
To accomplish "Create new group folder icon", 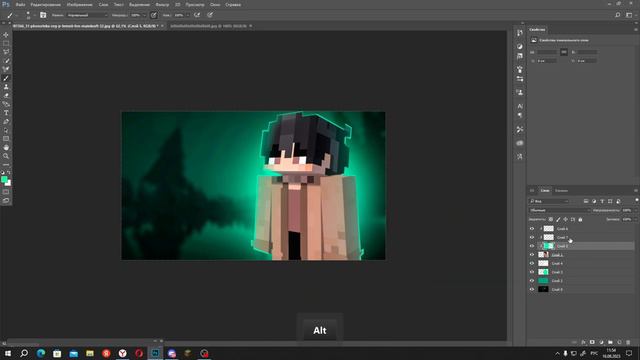I will tap(610, 342).
